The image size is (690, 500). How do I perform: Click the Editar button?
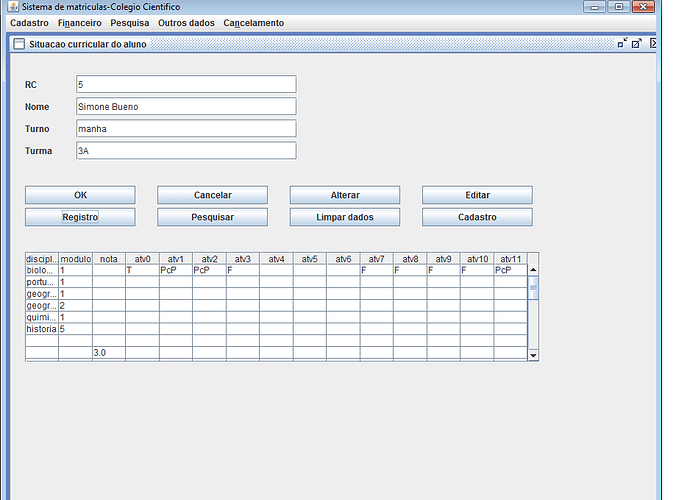[x=477, y=195]
